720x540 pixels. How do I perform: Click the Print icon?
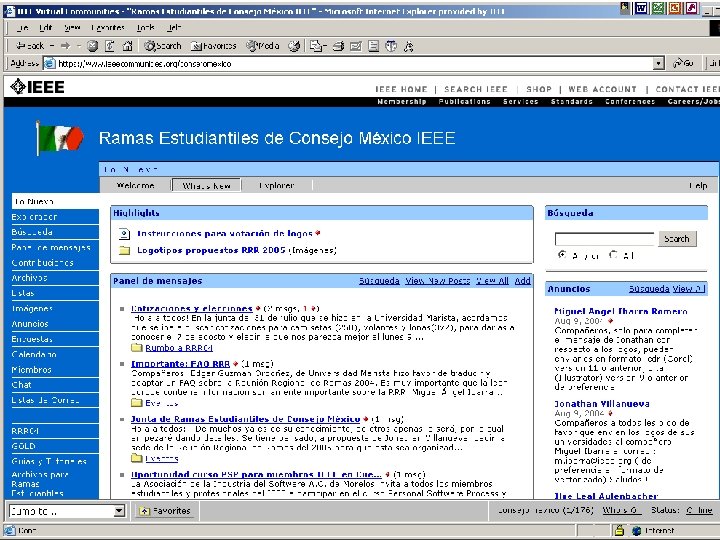(338, 46)
